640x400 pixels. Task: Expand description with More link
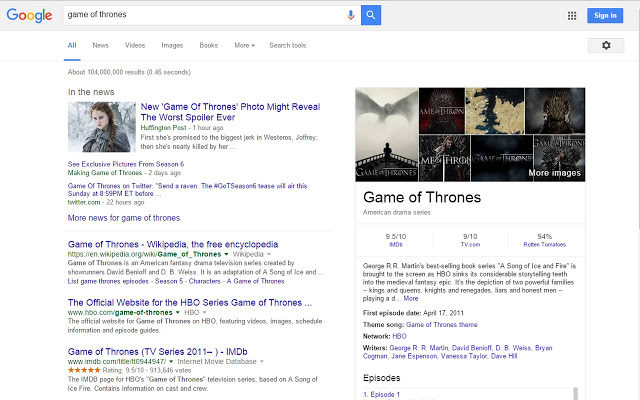[x=411, y=299]
